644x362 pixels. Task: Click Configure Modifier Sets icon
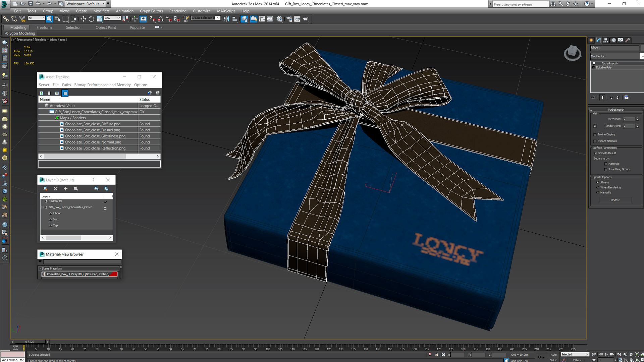pyautogui.click(x=626, y=98)
